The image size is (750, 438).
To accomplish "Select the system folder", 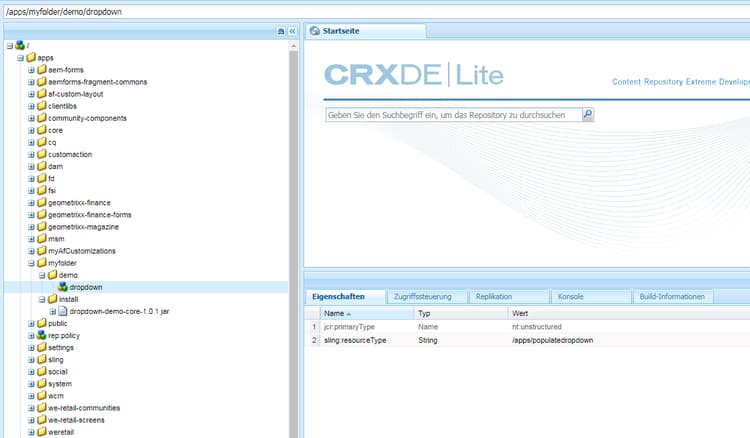I will [x=60, y=383].
